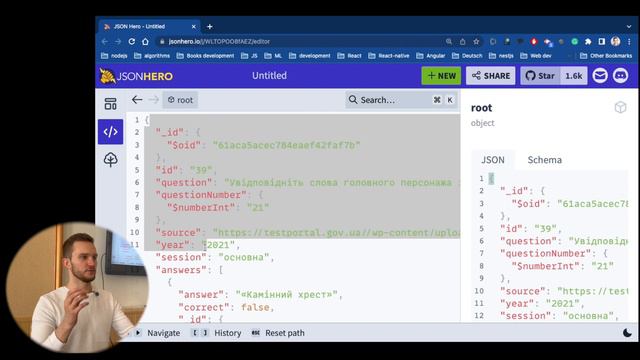Viewport: 640px width, 360px height.
Task: Open the Deutsch bookmark folder
Action: (x=467, y=56)
